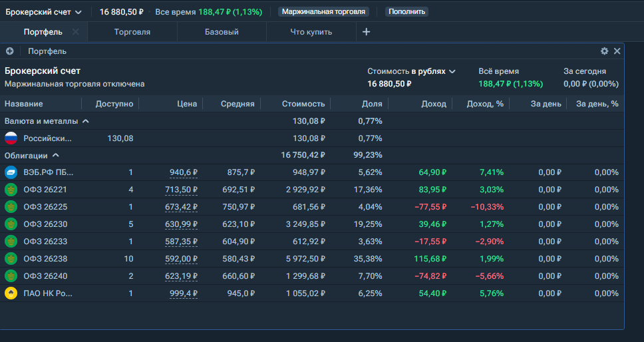Select the ВЭБ.РФ ПБ... bond name
644x342 pixels.
(x=49, y=172)
